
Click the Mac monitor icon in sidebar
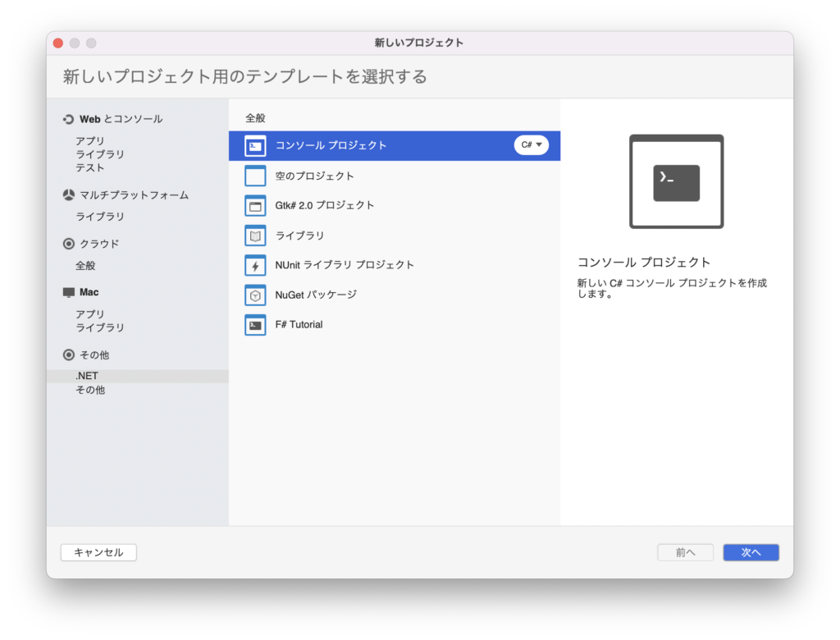pyautogui.click(x=69, y=292)
